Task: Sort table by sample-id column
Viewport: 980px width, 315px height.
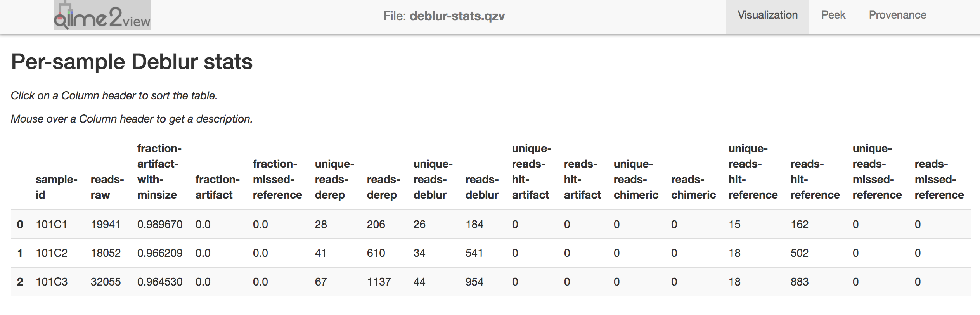Action: [56, 187]
